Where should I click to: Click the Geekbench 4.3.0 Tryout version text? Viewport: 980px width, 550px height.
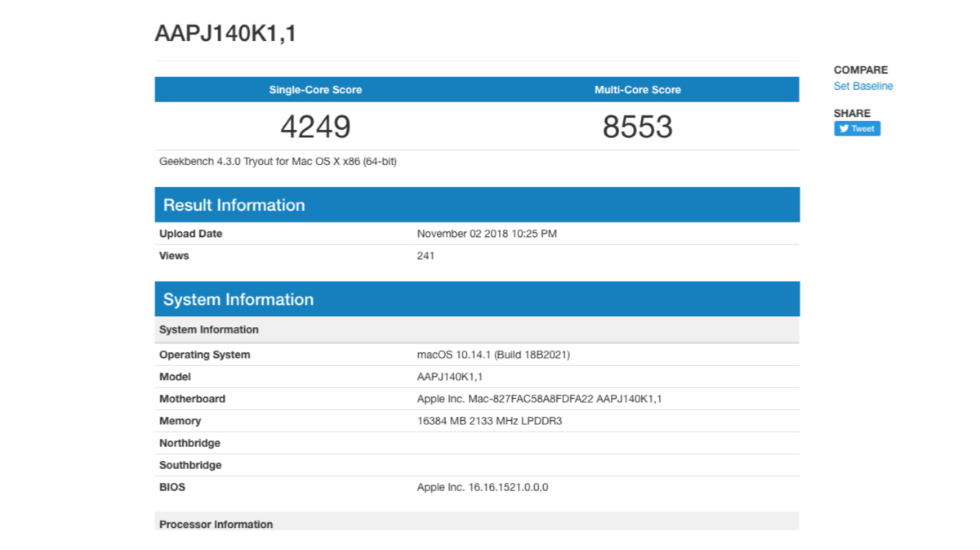[x=278, y=162]
